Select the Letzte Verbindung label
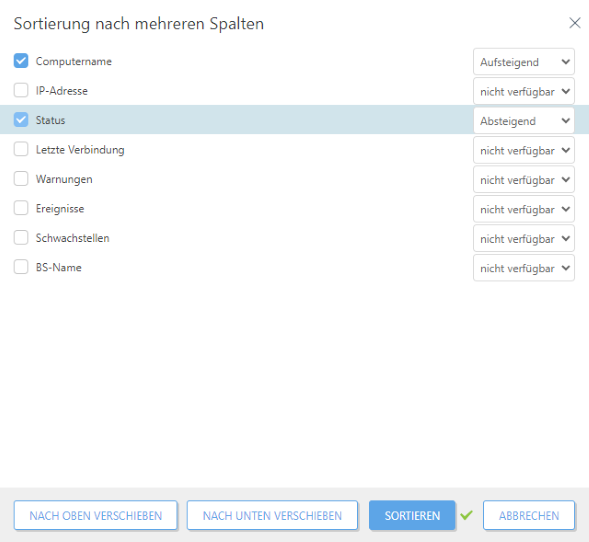 pyautogui.click(x=80, y=149)
